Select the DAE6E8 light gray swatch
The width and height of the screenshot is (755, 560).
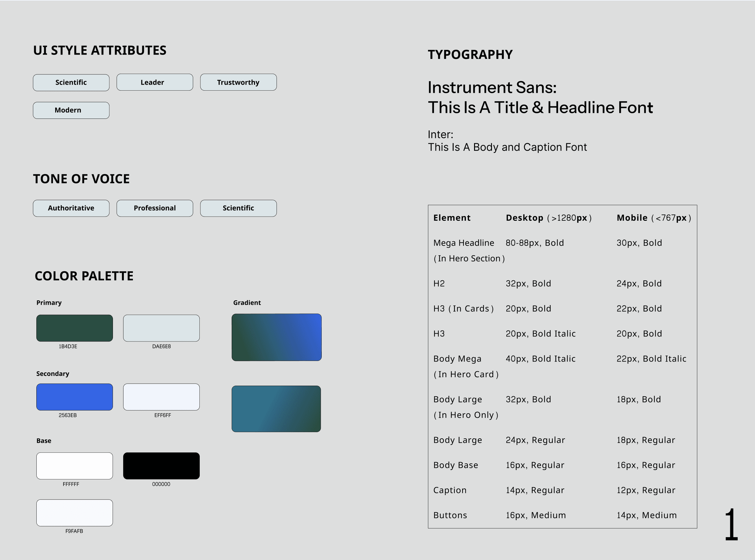161,328
